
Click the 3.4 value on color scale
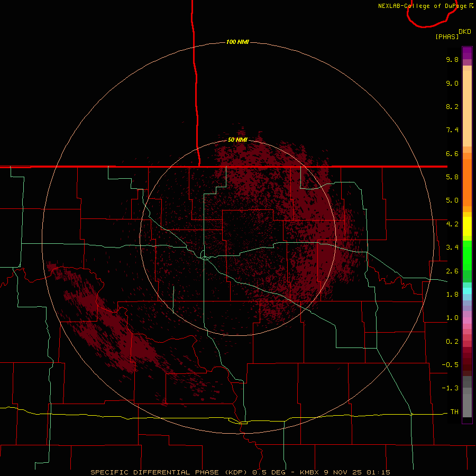452,248
